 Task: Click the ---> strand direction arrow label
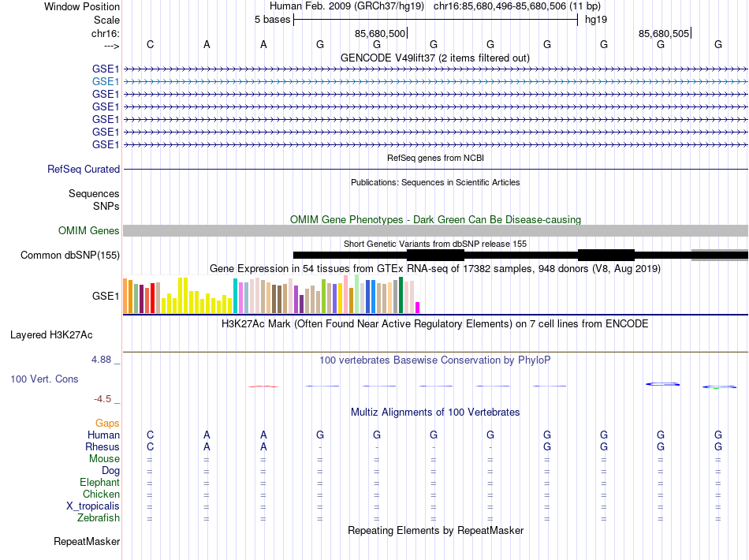pos(111,46)
